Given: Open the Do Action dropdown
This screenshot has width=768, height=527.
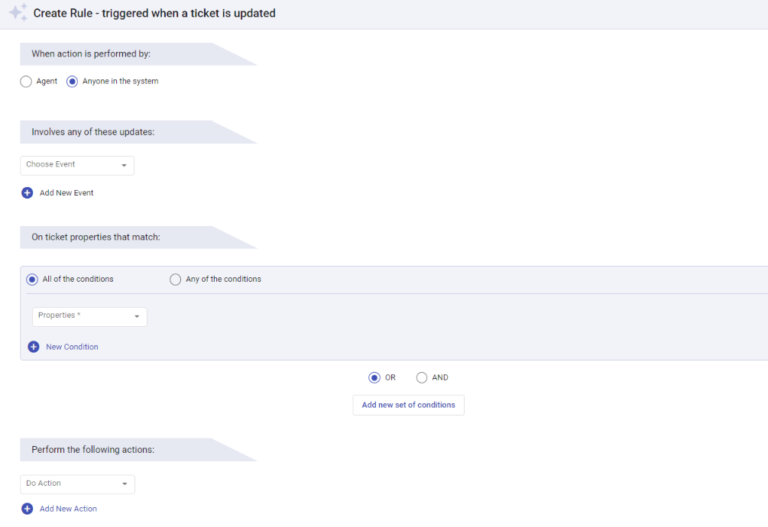Looking at the screenshot, I should click(x=77, y=484).
